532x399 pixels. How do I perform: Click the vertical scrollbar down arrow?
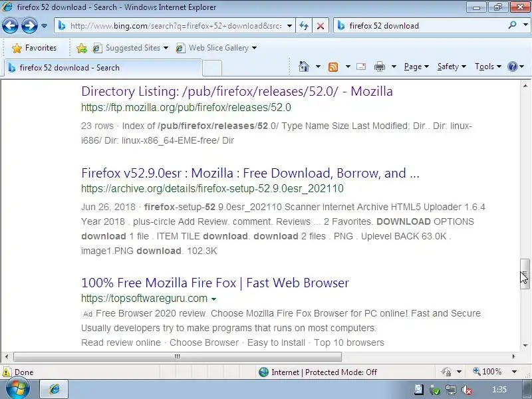point(525,345)
